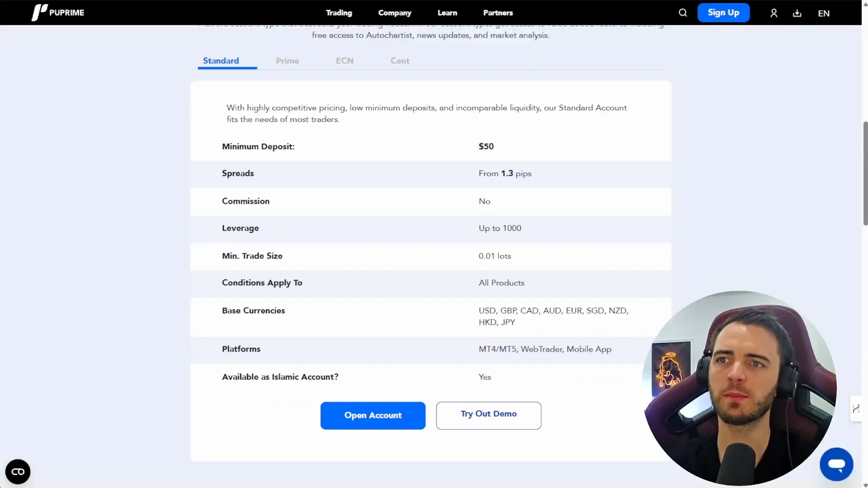Click the Commission 'No' value
The image size is (868, 488).
[484, 202]
